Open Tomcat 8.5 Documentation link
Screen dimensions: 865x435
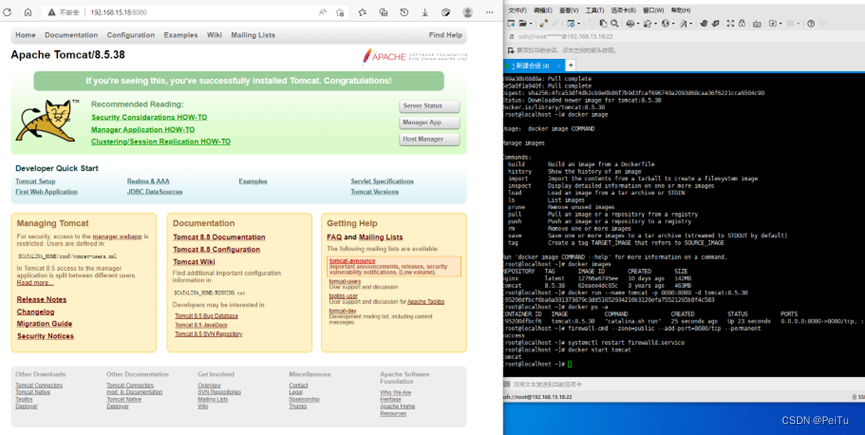point(219,237)
